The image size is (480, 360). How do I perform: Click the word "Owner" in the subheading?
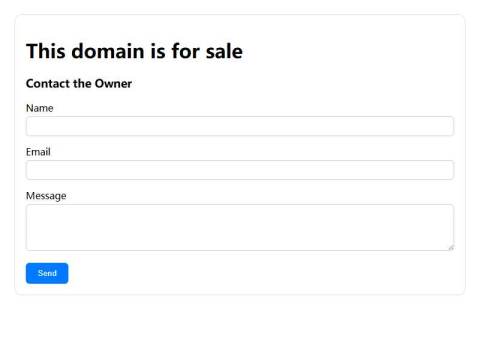[113, 83]
